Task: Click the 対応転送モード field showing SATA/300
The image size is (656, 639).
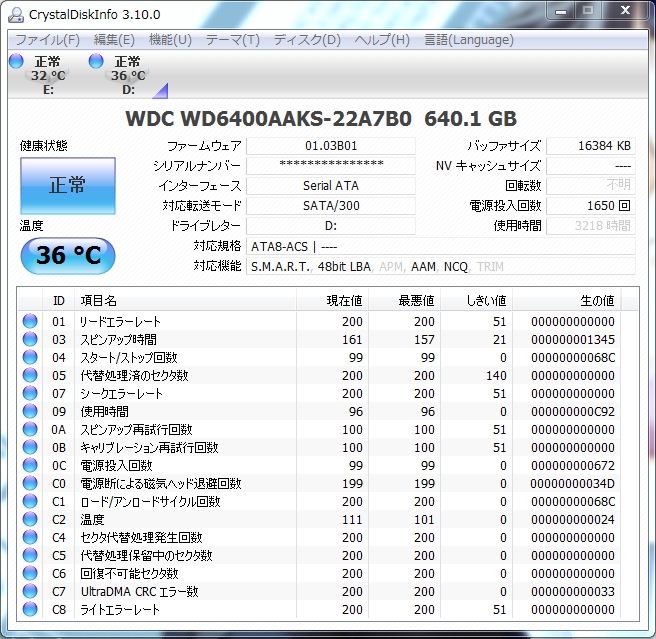Action: tap(331, 205)
